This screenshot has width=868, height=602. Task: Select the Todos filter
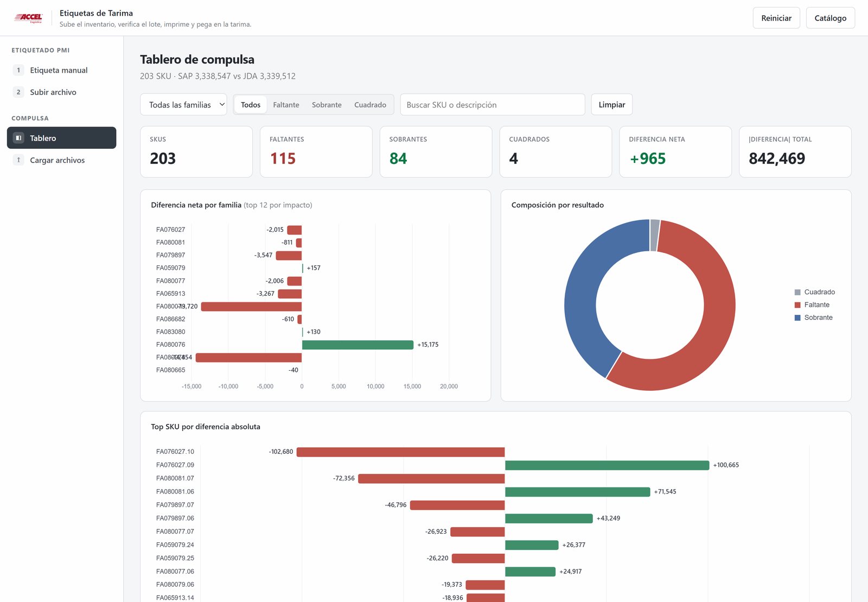pos(251,105)
